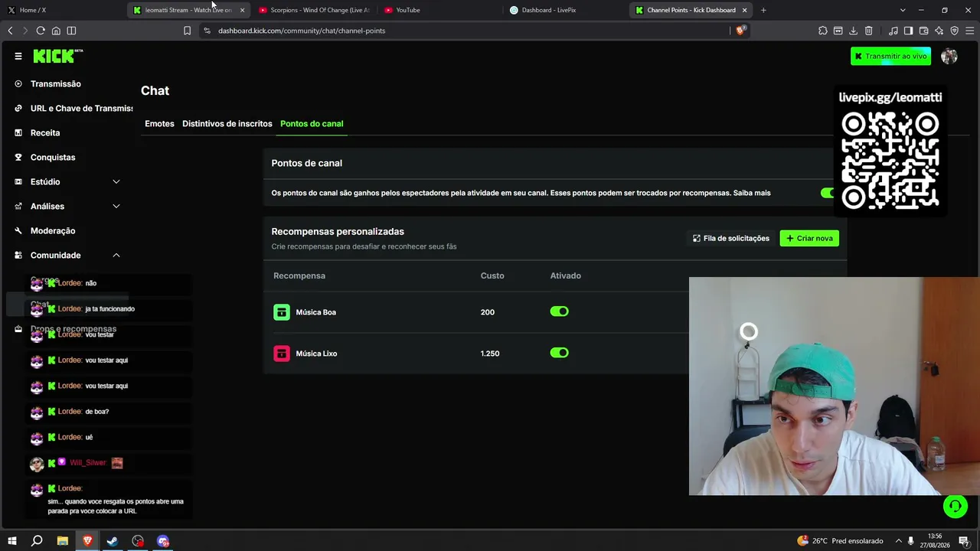Close the leomatti Stream browser tab
The image size is (980, 551).
tap(242, 10)
